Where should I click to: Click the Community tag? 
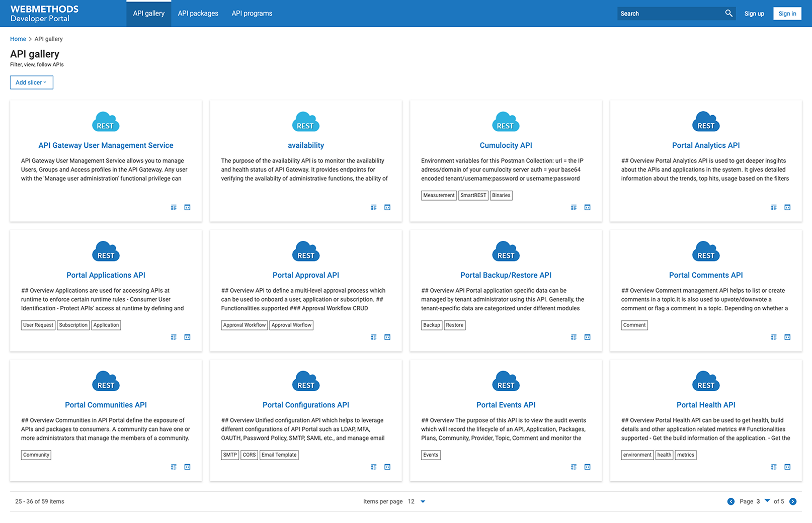(x=36, y=455)
